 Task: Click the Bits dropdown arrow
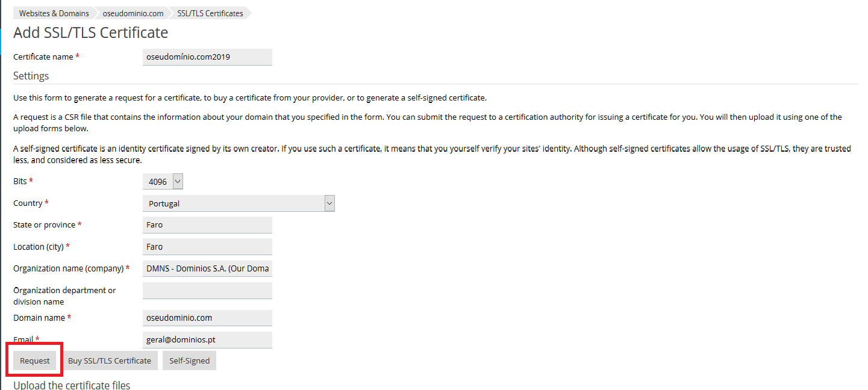(177, 181)
